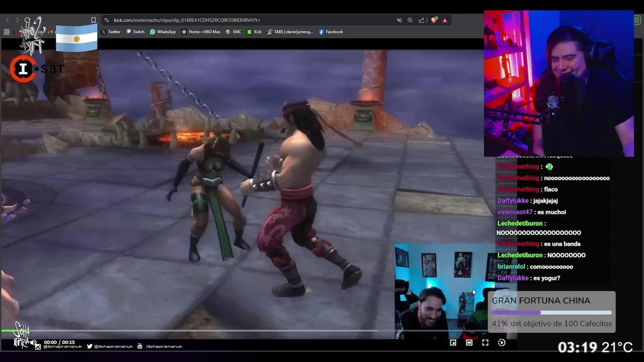Click the Cafecitos goal progress bar
Image resolution: width=644 pixels, height=362 pixels.
[551, 313]
